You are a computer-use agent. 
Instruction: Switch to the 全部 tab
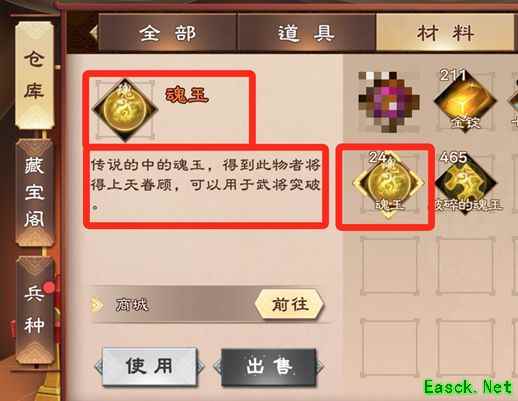[x=168, y=33]
